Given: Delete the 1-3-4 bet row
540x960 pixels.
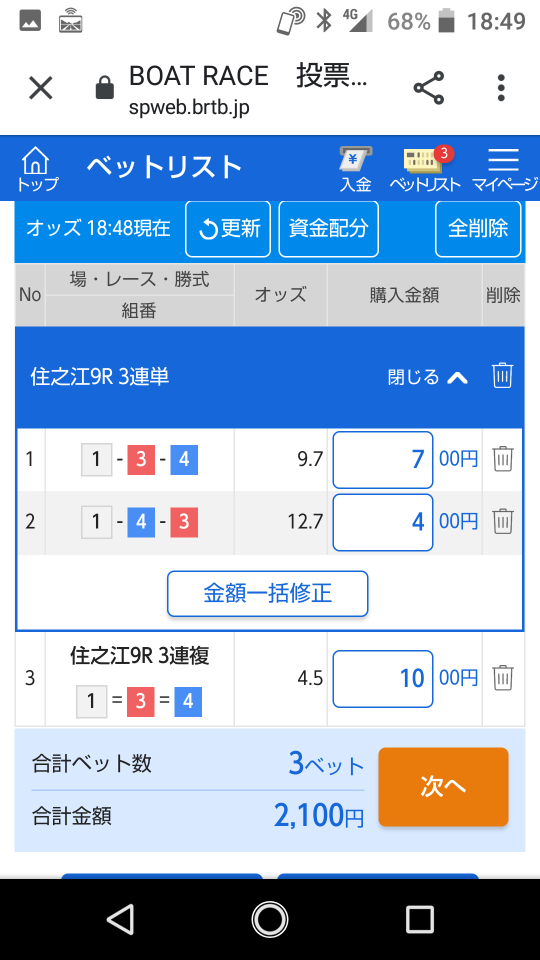Looking at the screenshot, I should (503, 458).
